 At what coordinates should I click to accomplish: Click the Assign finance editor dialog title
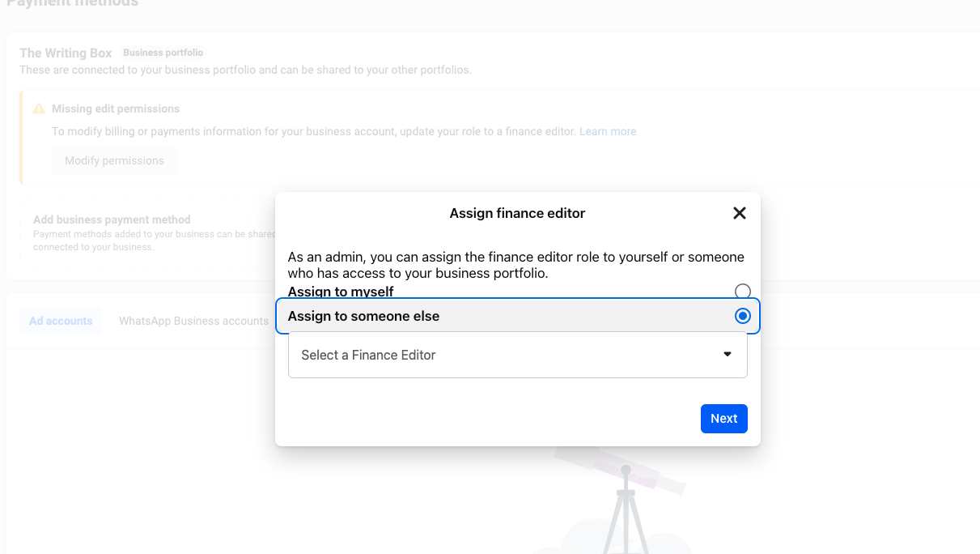coord(517,213)
